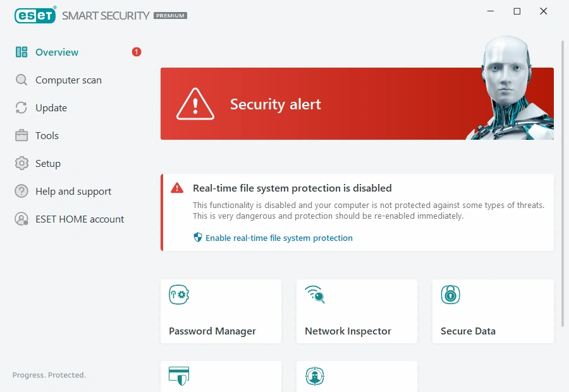569x392 pixels.
Task: Click the Help and support icon
Action: pos(21,191)
